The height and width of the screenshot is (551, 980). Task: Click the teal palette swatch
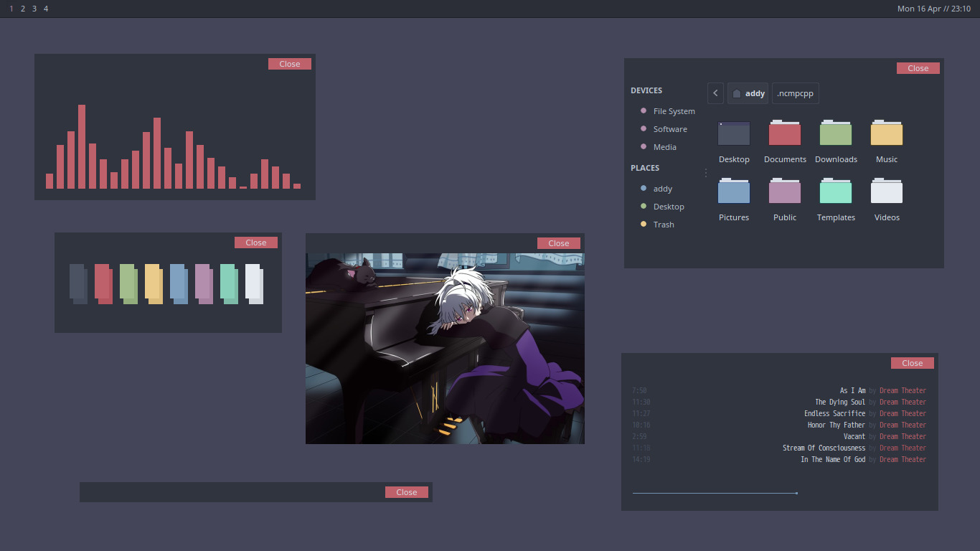click(x=229, y=283)
